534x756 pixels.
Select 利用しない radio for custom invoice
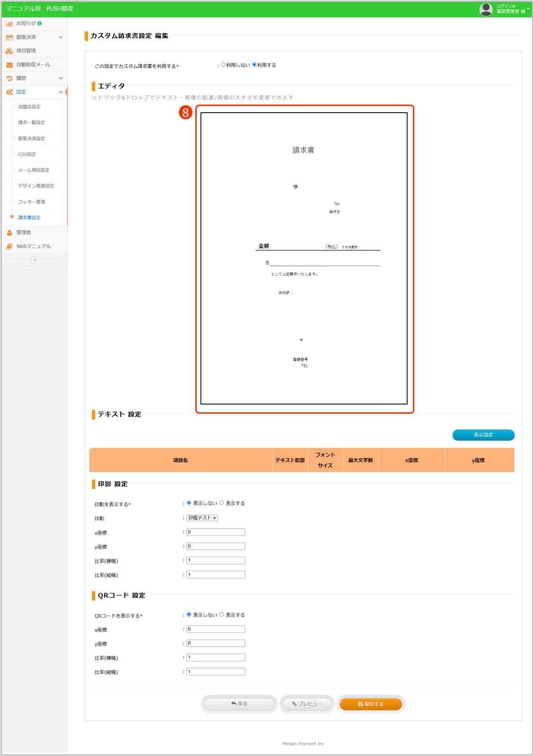pos(223,65)
